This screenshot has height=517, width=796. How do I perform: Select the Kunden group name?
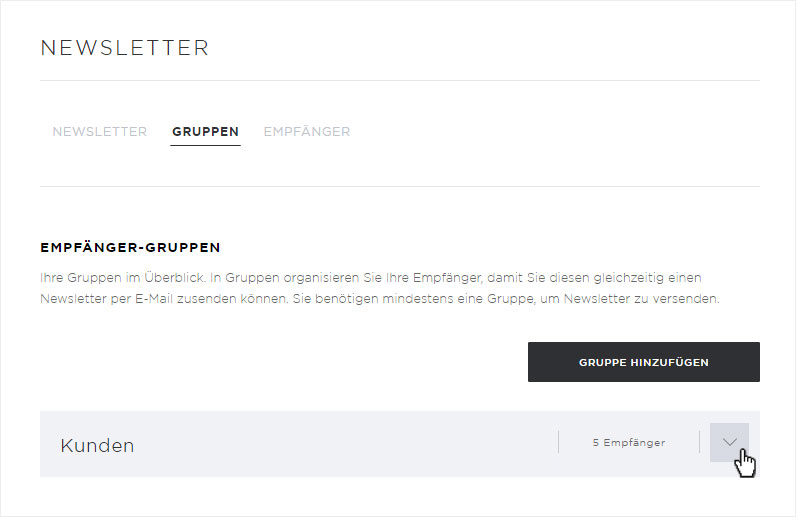point(97,445)
